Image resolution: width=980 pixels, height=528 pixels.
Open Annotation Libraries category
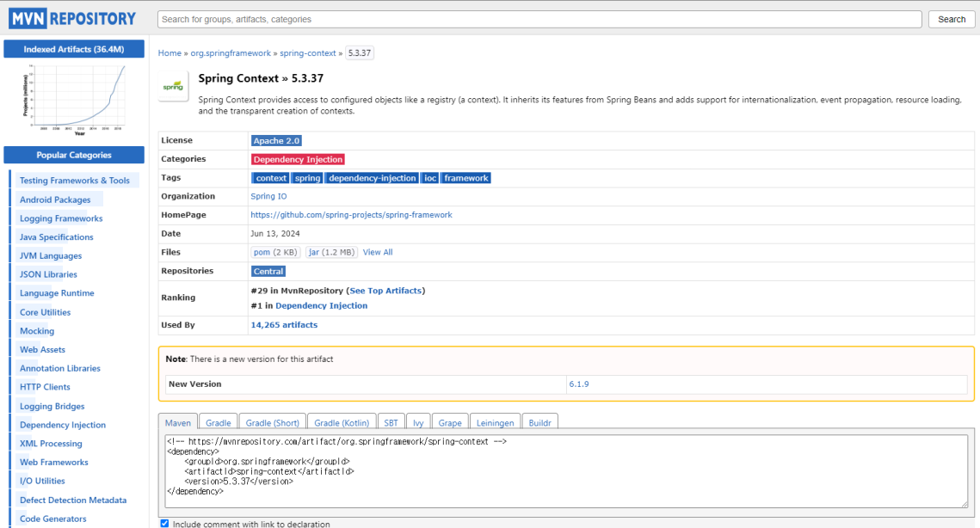click(x=60, y=369)
